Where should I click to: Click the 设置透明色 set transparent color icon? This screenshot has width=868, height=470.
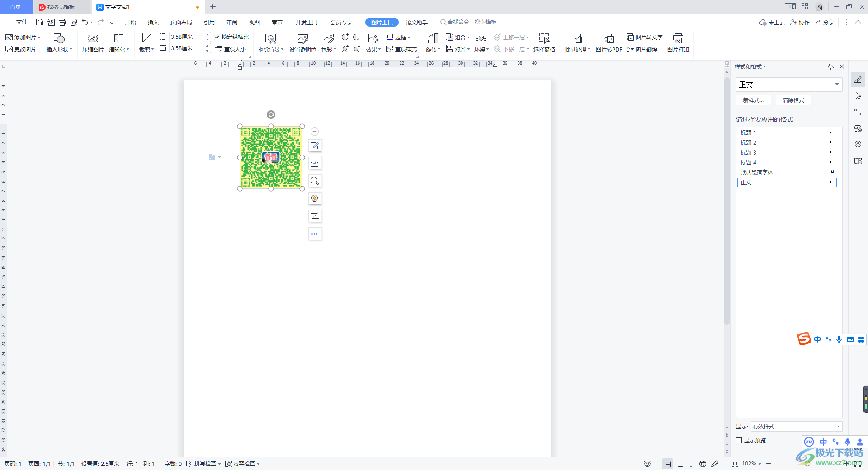pyautogui.click(x=302, y=39)
